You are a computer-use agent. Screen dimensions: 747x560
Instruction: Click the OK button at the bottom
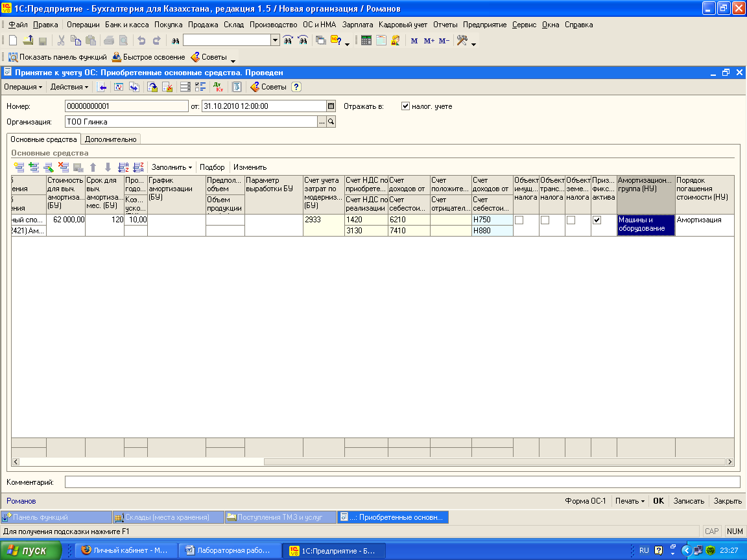(658, 501)
